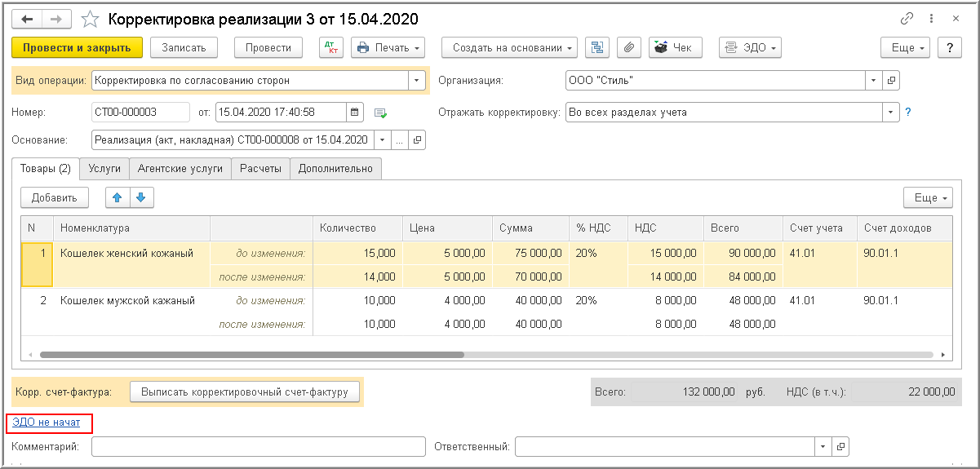Open help with the question mark button

click(x=949, y=48)
